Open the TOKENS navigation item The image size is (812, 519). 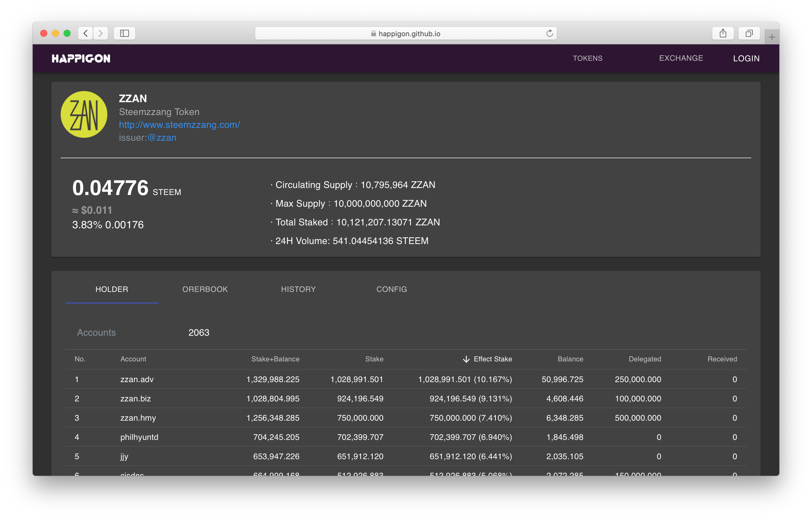point(587,58)
